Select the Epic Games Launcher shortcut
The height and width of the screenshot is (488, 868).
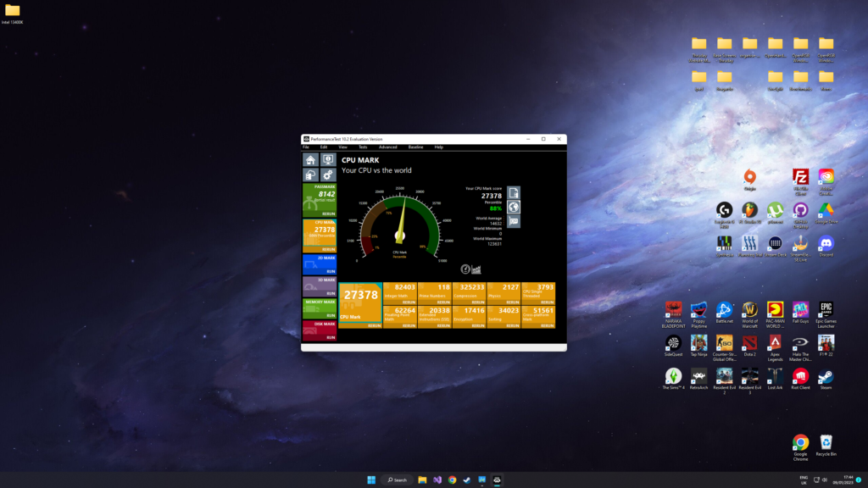click(x=826, y=315)
